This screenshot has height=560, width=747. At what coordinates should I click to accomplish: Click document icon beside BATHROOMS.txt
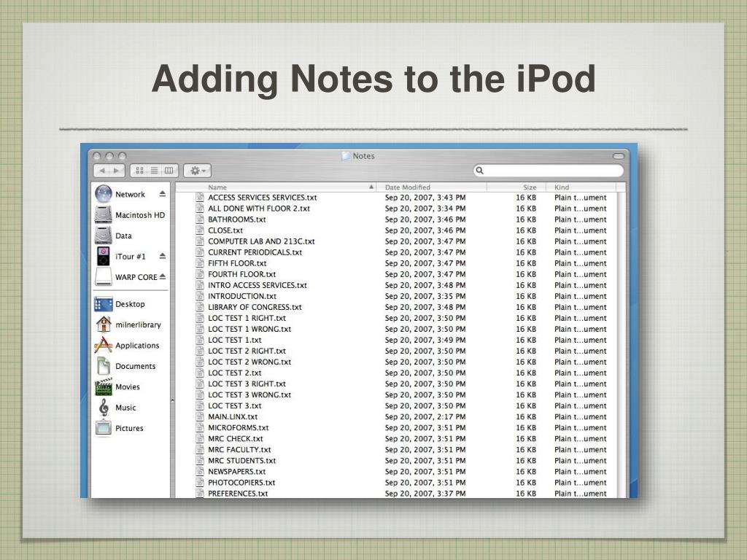coord(200,219)
